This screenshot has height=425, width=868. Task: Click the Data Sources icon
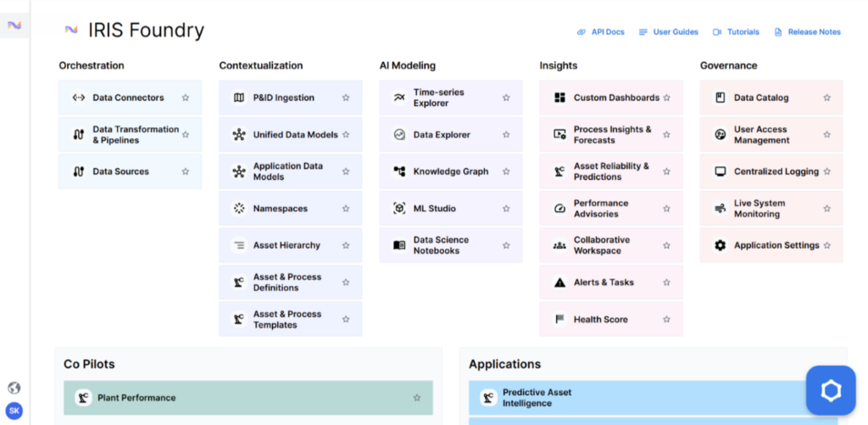[x=79, y=171]
